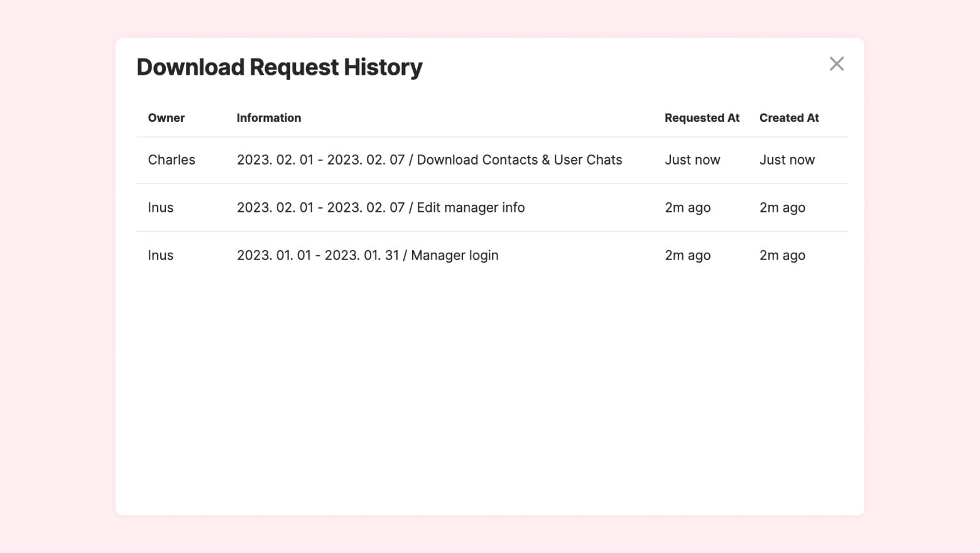Click Requested At time for Manager login

point(688,256)
